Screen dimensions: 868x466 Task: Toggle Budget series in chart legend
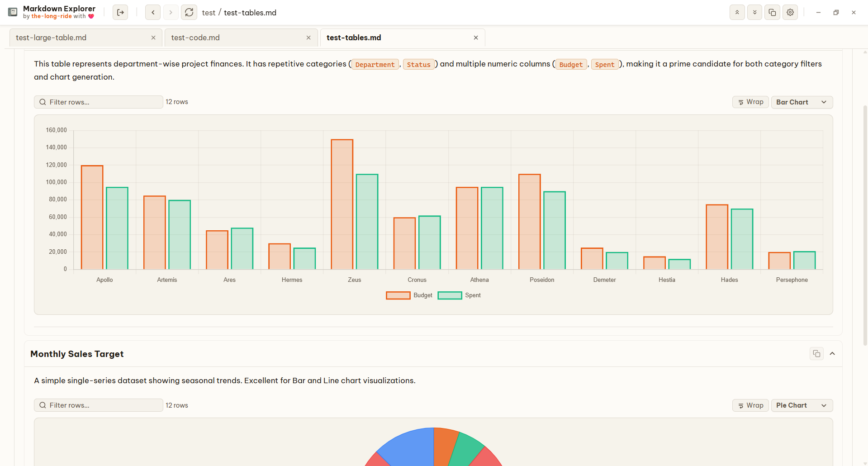[409, 295]
